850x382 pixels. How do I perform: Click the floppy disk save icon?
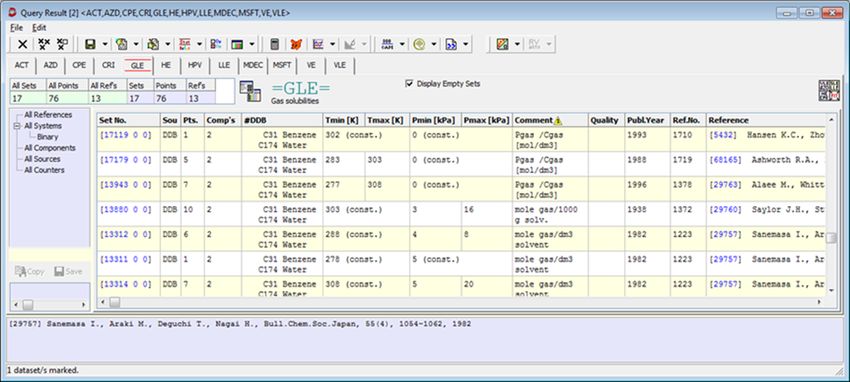[x=91, y=44]
